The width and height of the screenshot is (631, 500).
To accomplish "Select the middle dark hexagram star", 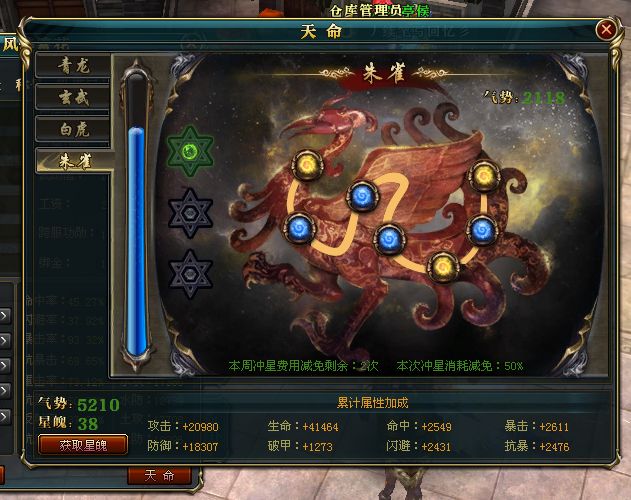I will pyautogui.click(x=190, y=213).
